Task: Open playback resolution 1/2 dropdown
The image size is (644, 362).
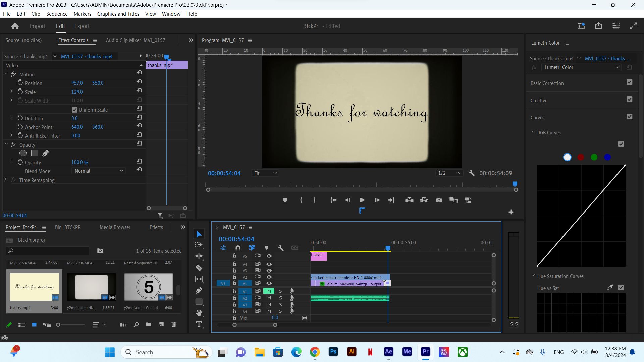Action: coord(449,173)
